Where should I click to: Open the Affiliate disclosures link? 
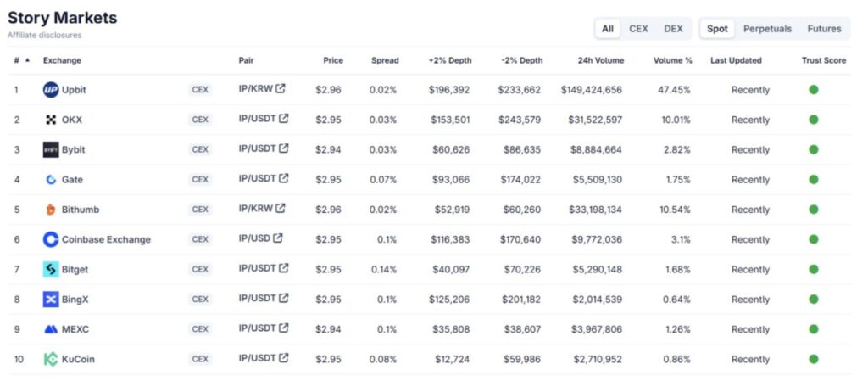point(45,36)
